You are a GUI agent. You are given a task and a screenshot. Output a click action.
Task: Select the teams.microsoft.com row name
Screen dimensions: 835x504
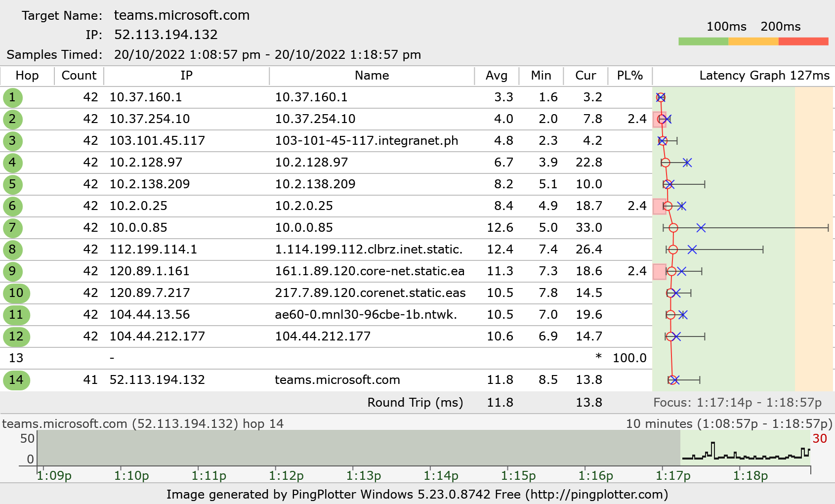coord(337,380)
